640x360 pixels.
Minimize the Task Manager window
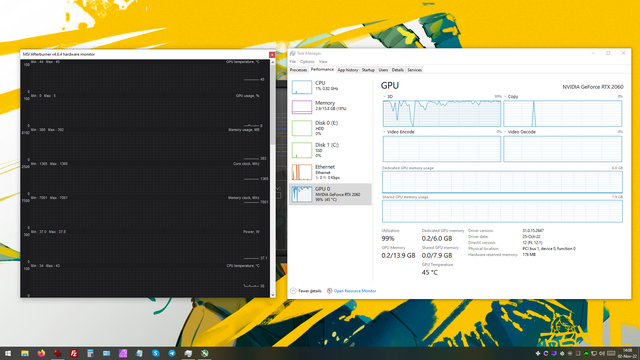click(x=593, y=53)
